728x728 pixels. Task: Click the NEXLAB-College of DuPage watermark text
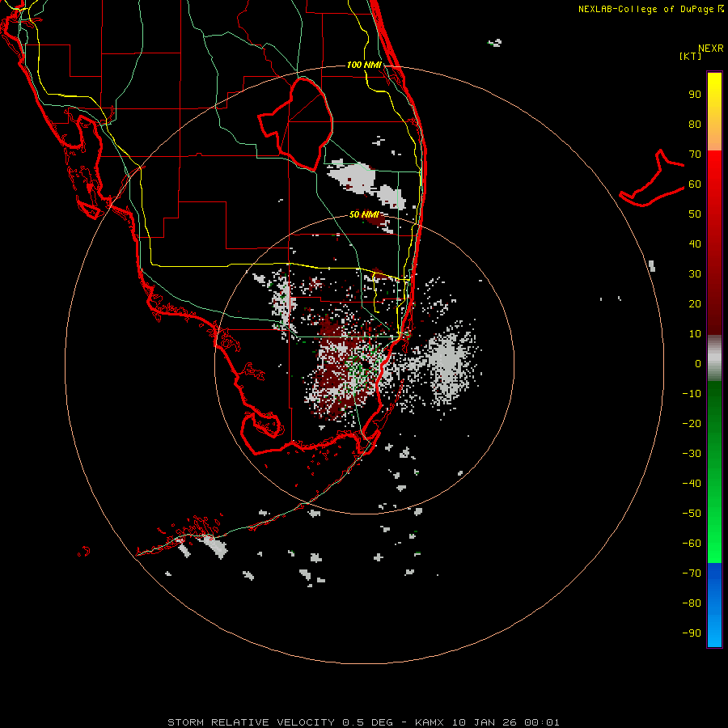point(650,9)
